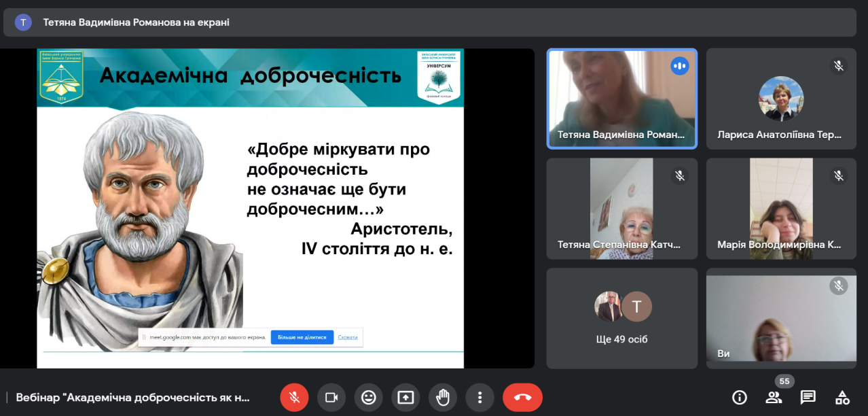Click the muted mic icon on Тетяна Степанівна's tile
The height and width of the screenshot is (416, 868).
click(679, 176)
